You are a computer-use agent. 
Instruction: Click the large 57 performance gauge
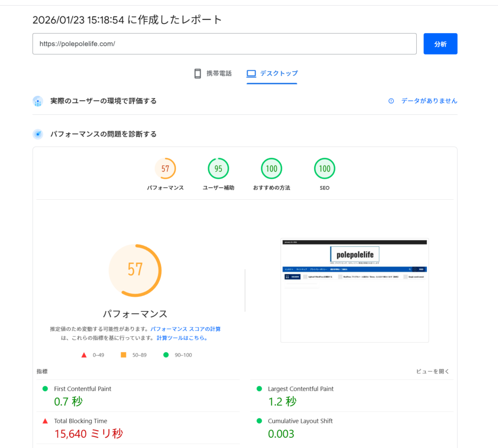[135, 270]
